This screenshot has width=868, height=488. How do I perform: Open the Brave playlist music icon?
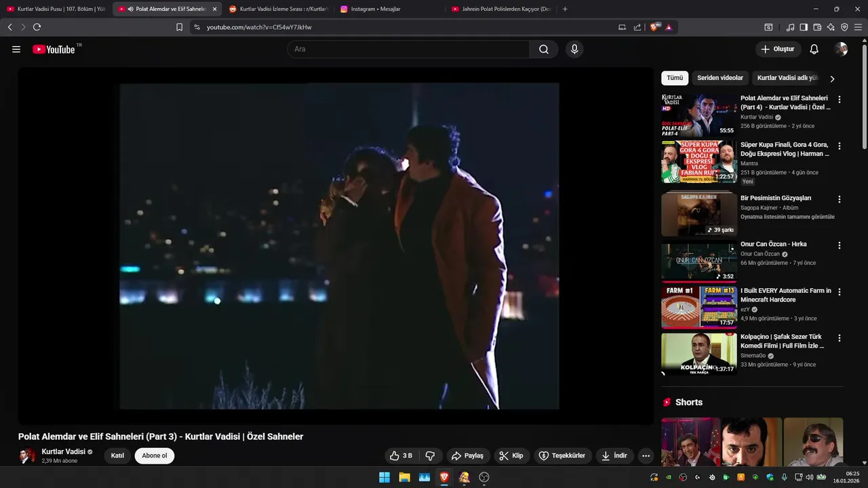coord(790,27)
